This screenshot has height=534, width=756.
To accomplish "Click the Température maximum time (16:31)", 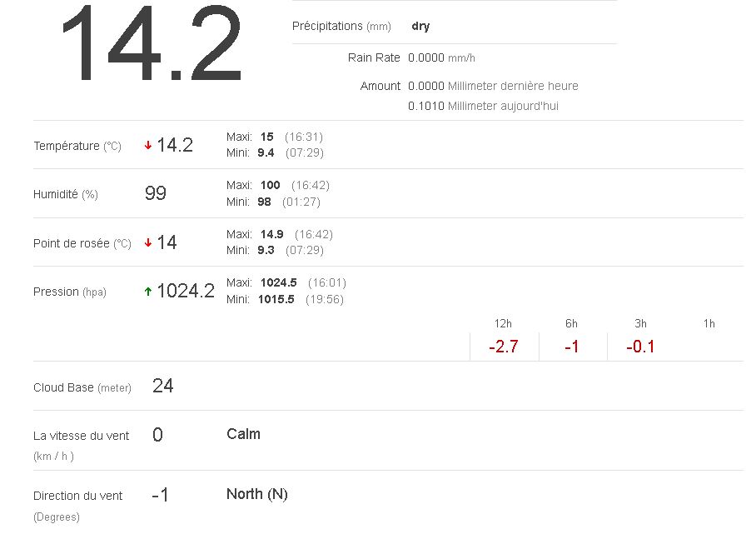I will [304, 137].
